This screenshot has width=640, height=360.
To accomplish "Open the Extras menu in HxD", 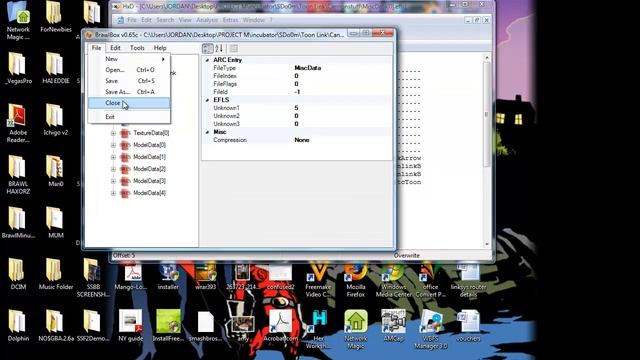I will [230, 20].
